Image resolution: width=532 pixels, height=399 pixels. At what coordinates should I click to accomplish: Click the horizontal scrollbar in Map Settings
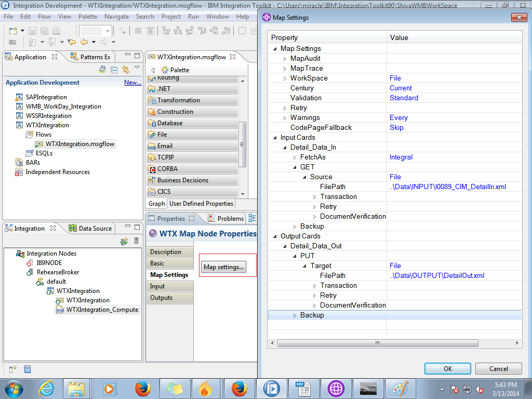point(378,343)
